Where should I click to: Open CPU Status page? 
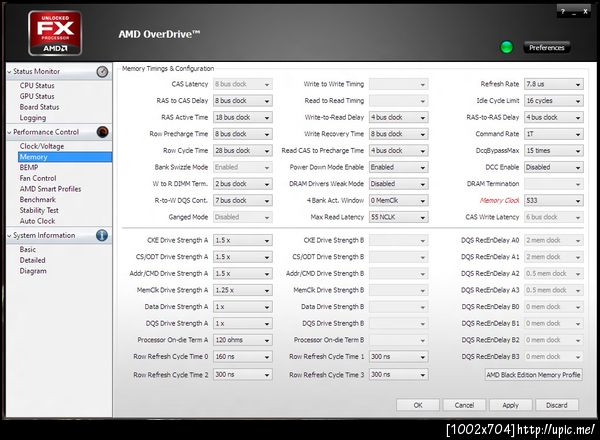[37, 86]
